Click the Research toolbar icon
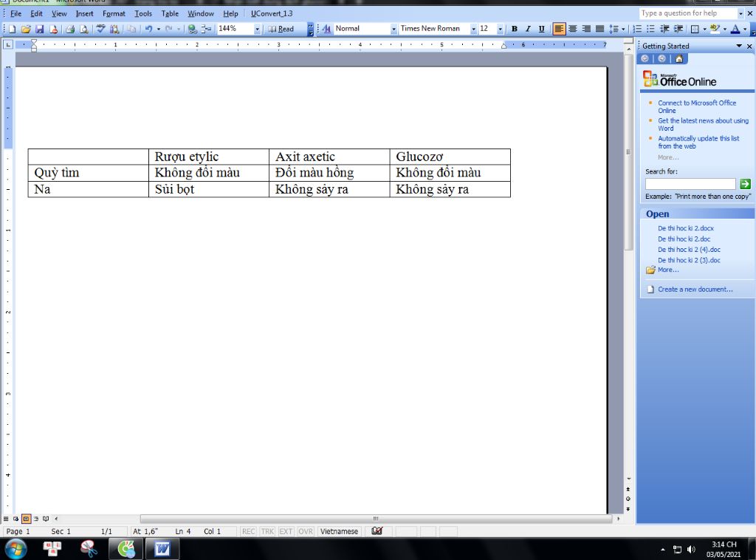The height and width of the screenshot is (560, 756). [x=114, y=29]
